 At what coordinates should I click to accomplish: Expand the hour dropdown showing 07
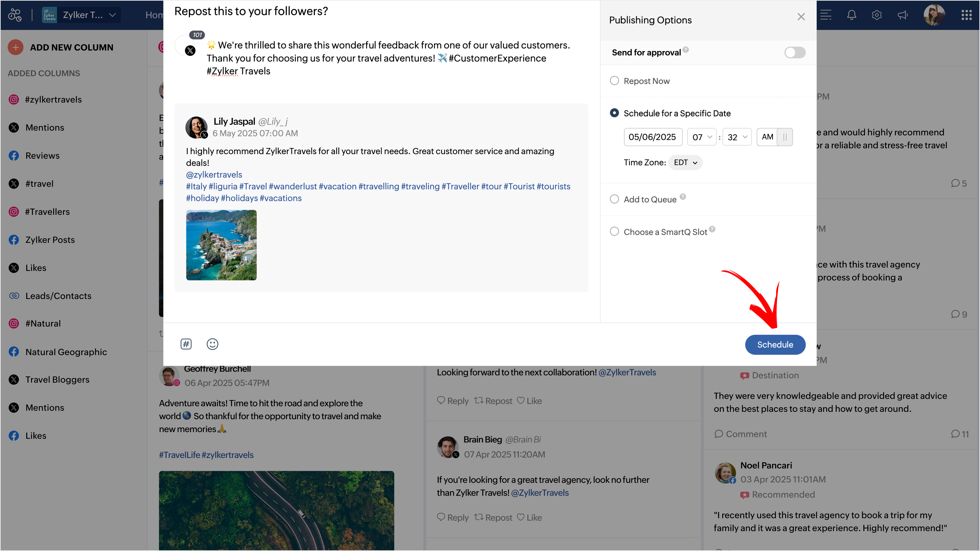(701, 137)
